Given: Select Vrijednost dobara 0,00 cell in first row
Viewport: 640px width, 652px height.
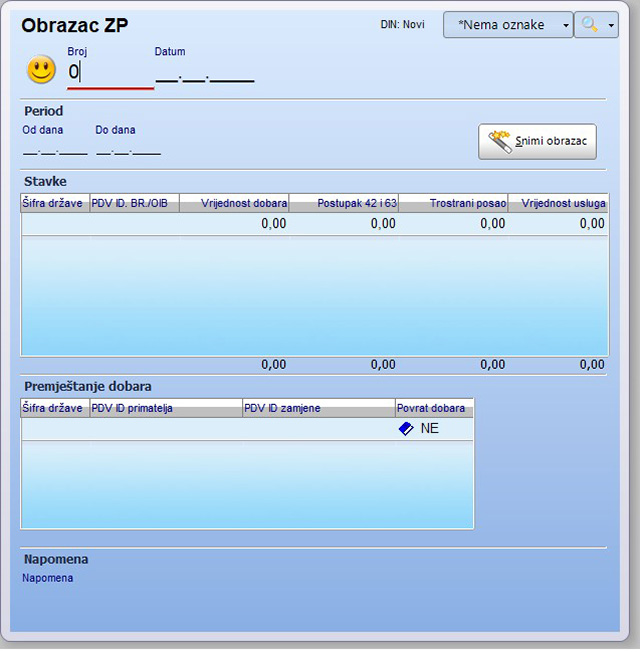Looking at the screenshot, I should [x=235, y=224].
